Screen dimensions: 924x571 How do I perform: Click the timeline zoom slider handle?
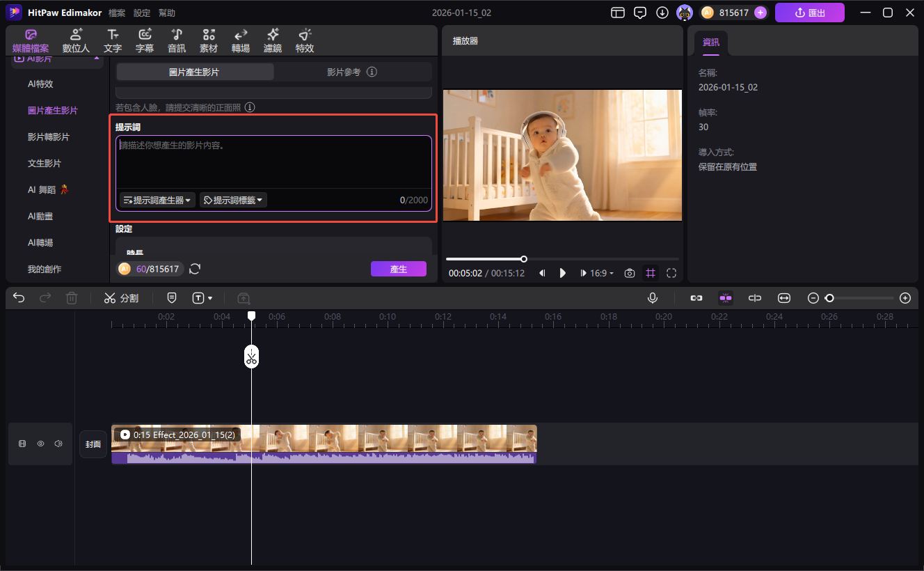[829, 298]
